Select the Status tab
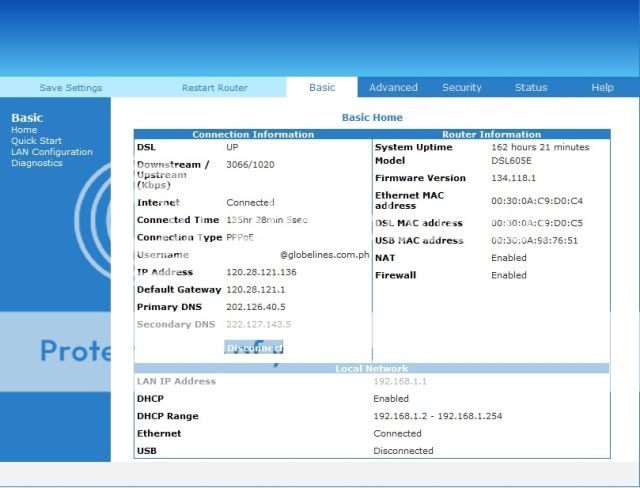The image size is (640, 488). click(x=531, y=88)
